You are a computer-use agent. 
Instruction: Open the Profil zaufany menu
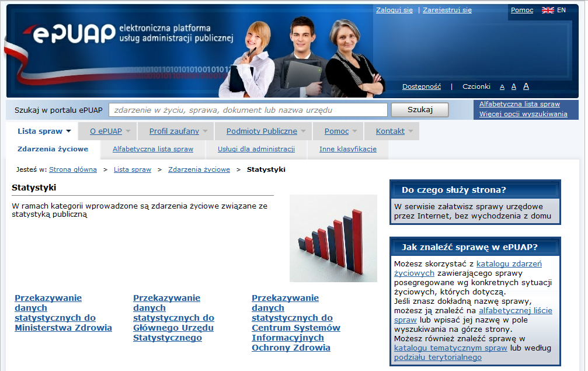[x=174, y=131]
